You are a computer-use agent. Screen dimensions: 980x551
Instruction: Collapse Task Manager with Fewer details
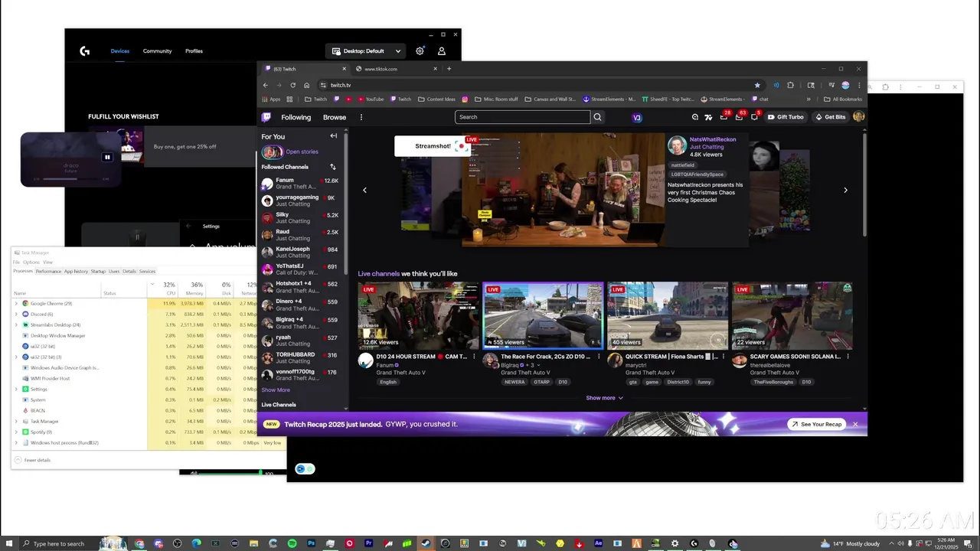click(32, 460)
